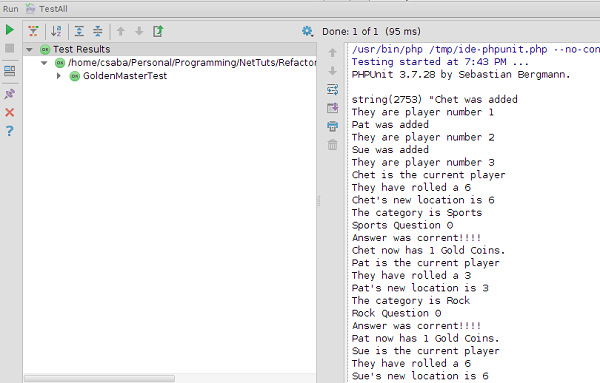Click 'Chet is the current player' line
600x383 pixels.
(x=429, y=175)
